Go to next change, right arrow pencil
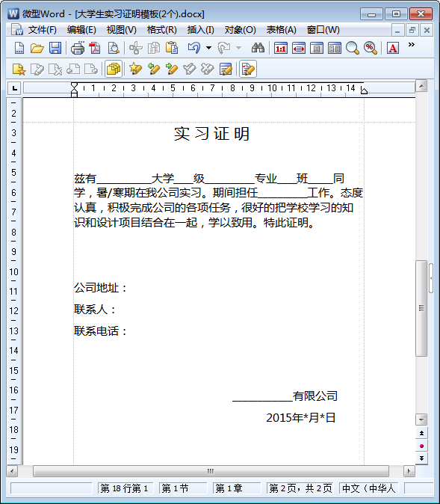This screenshot has height=504, width=440. tap(172, 69)
